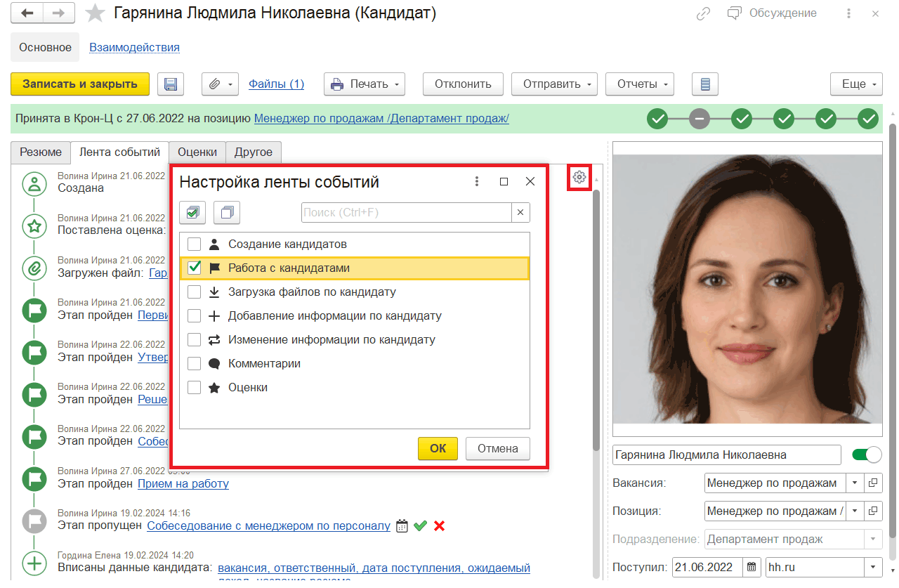
Task: Open the date picker for Поступил field
Action: click(752, 567)
